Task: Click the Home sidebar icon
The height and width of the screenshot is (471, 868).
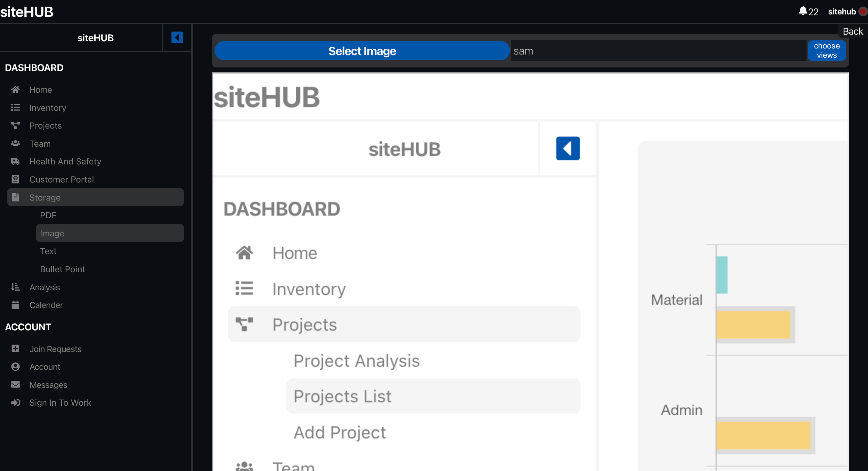Action: click(x=15, y=89)
